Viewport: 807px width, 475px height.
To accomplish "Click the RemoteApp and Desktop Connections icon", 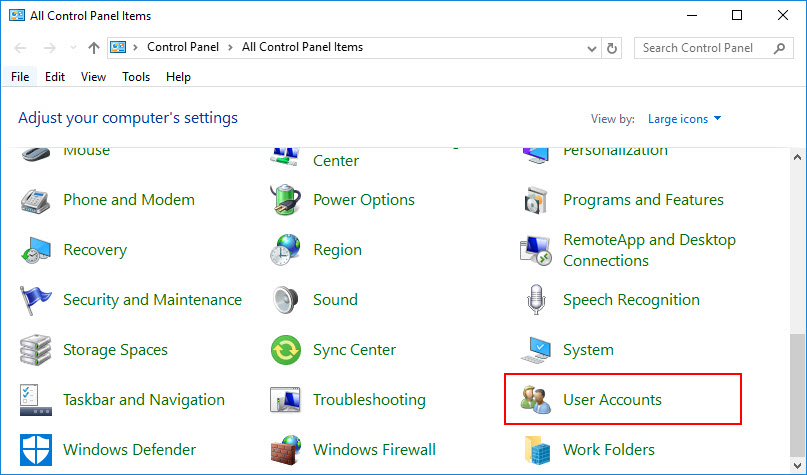I will [x=536, y=250].
